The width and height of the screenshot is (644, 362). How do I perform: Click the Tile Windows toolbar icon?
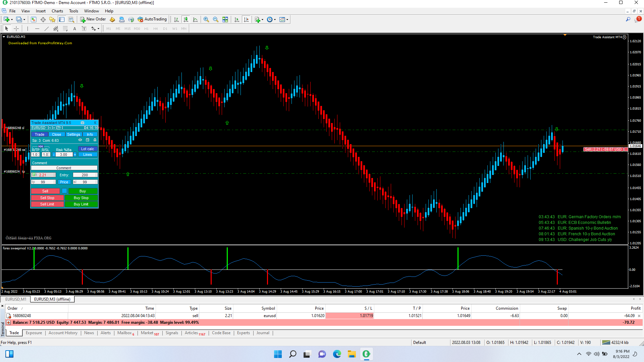[x=225, y=19]
